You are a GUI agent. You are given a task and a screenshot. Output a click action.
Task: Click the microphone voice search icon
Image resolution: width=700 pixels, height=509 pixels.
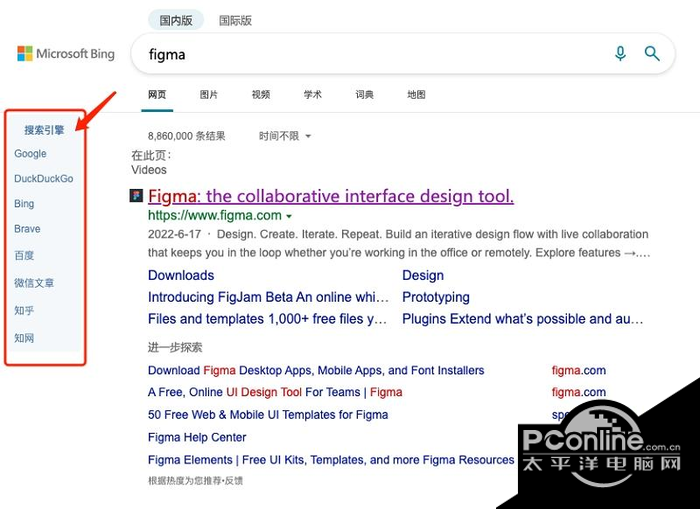[620, 54]
